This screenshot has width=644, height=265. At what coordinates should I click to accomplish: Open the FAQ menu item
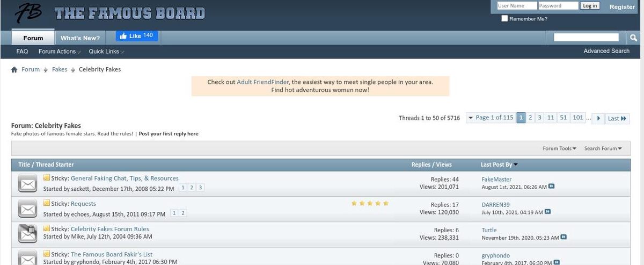(22, 52)
